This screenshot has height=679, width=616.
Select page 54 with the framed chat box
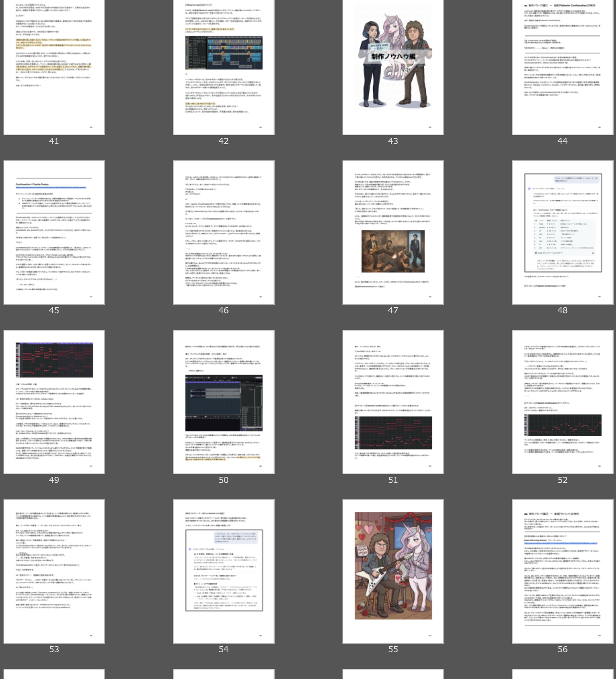[224, 571]
